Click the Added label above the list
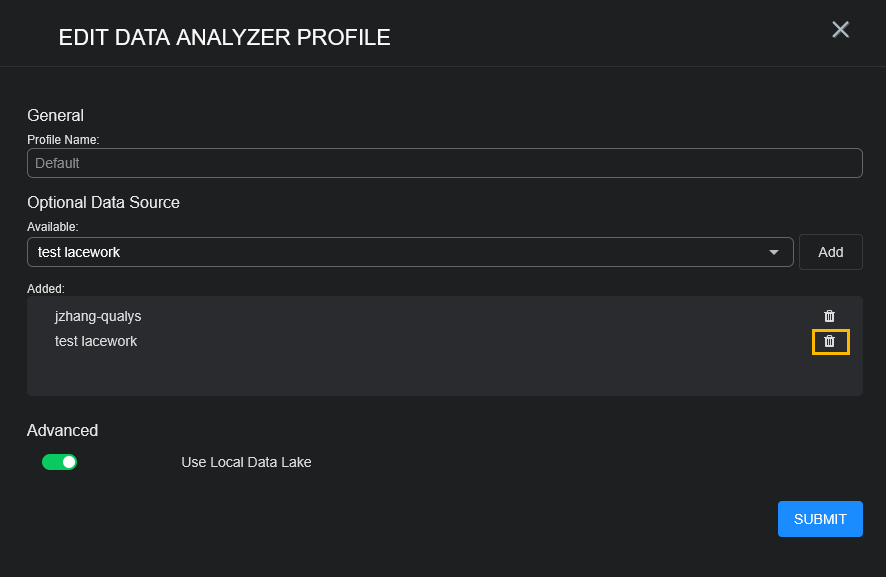This screenshot has width=886, height=577. coord(46,288)
